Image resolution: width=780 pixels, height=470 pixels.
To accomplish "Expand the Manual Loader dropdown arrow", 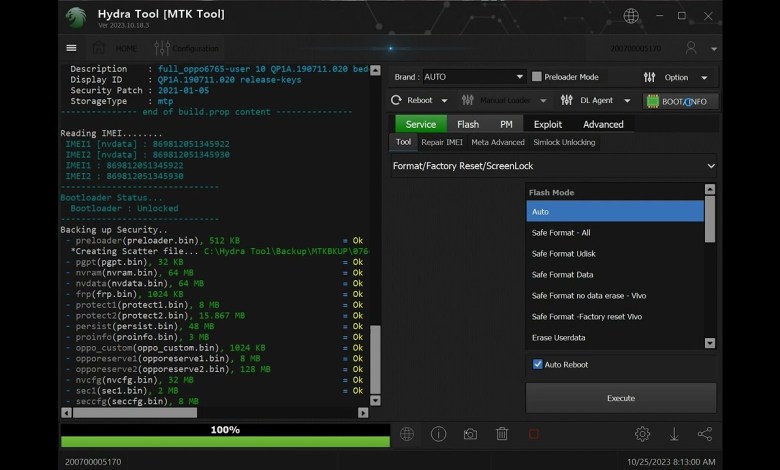I will tap(543, 100).
